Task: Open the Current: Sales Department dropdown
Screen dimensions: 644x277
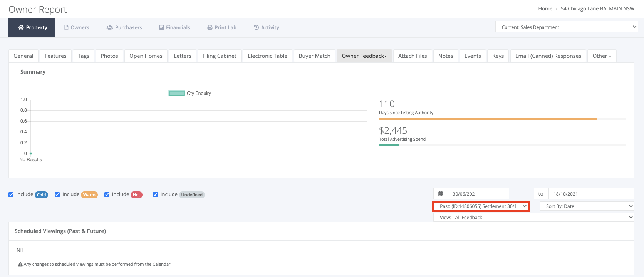Action: [x=567, y=27]
